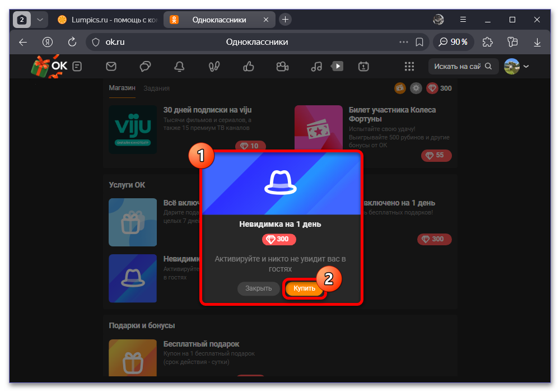
Task: Switch to the Магазин tab
Action: (122, 88)
